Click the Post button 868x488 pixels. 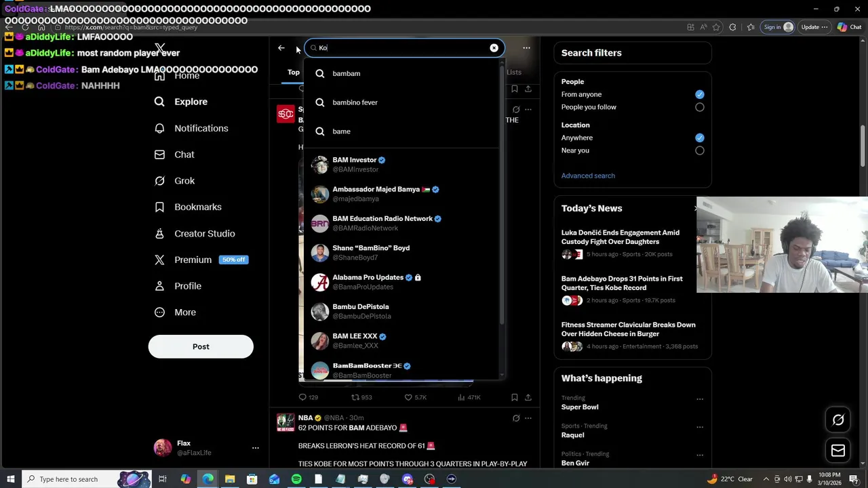[201, 346]
